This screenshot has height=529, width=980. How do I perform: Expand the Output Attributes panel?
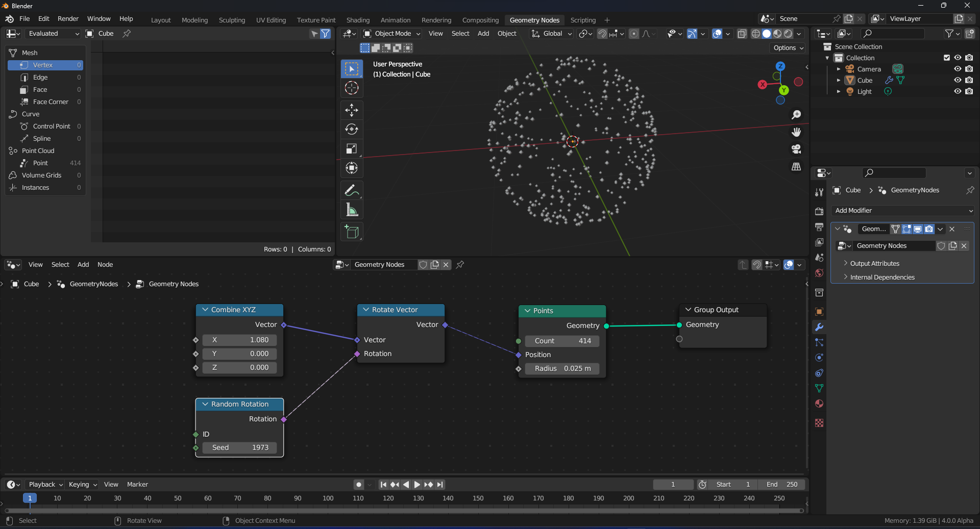874,264
